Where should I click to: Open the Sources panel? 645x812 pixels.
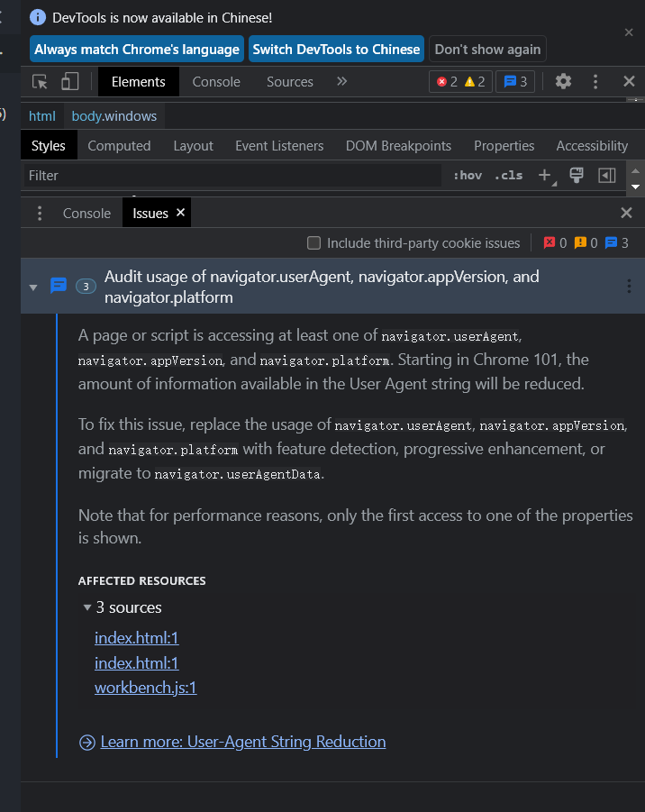289,81
